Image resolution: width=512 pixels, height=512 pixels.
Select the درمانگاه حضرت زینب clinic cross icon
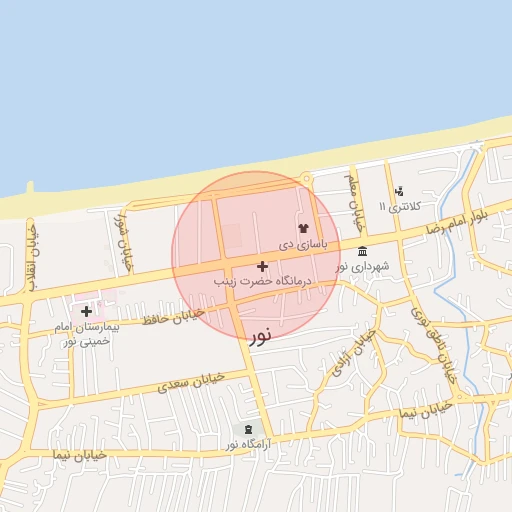[x=263, y=266]
